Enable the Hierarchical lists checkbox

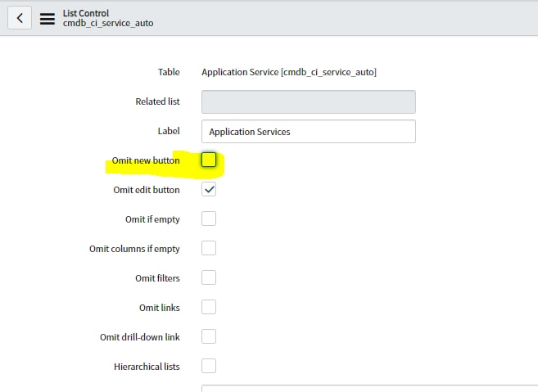[x=209, y=367]
